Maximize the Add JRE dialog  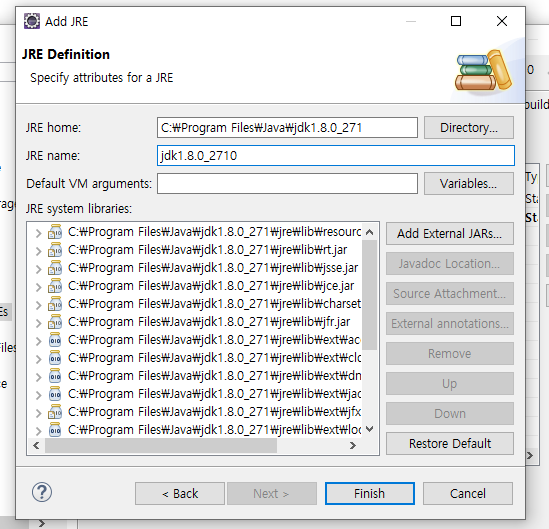point(456,21)
